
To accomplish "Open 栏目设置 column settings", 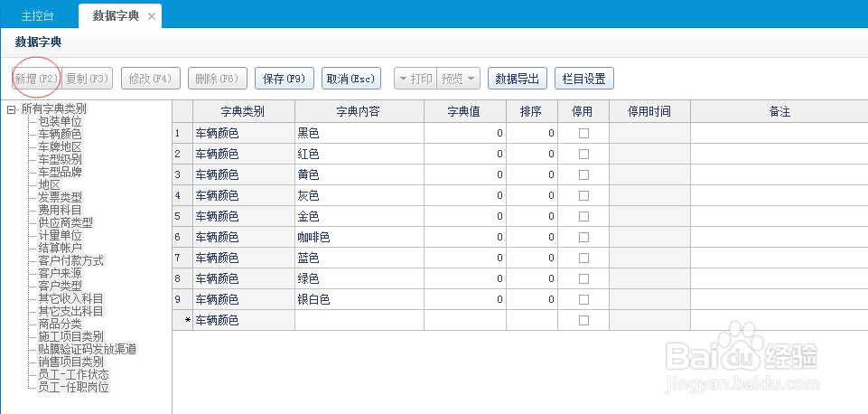I will click(x=584, y=79).
